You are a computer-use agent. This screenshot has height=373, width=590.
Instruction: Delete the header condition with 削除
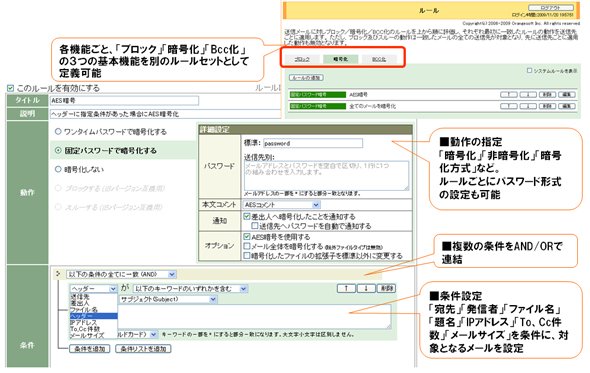pos(386,288)
